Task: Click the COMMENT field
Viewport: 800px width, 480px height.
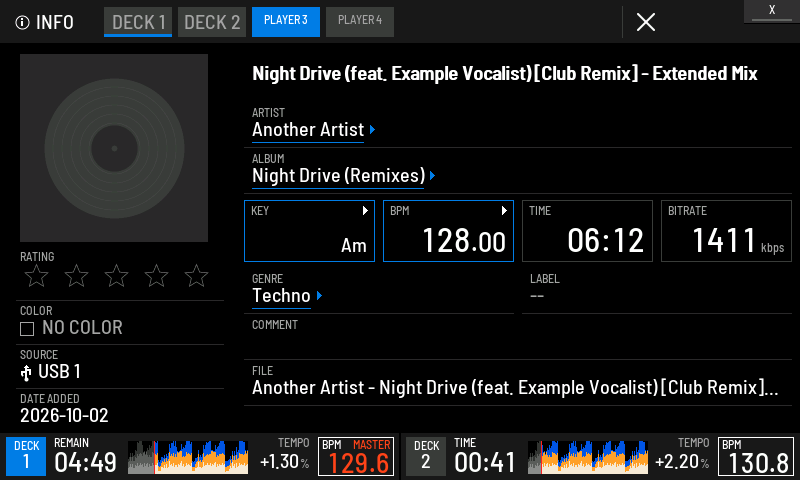Action: [x=518, y=337]
